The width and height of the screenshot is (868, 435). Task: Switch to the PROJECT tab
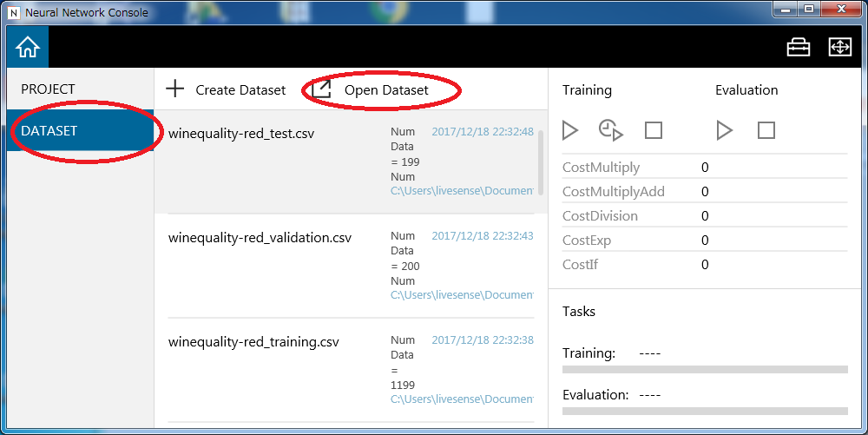click(x=49, y=89)
